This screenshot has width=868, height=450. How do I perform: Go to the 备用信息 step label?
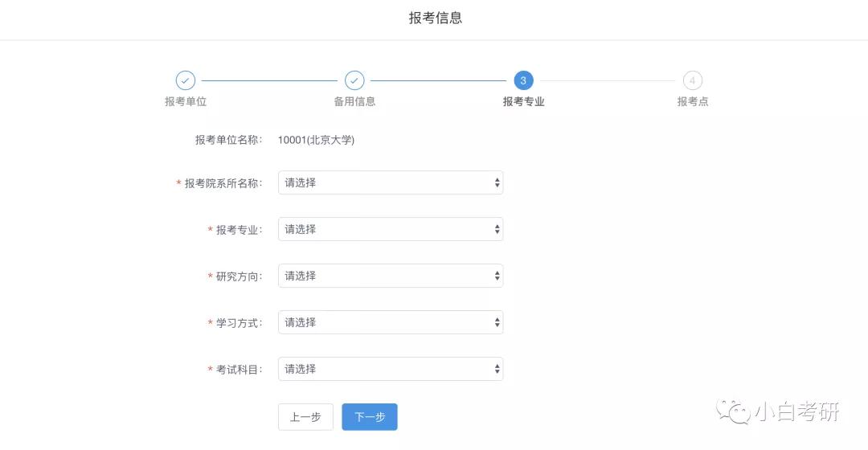[x=354, y=101]
